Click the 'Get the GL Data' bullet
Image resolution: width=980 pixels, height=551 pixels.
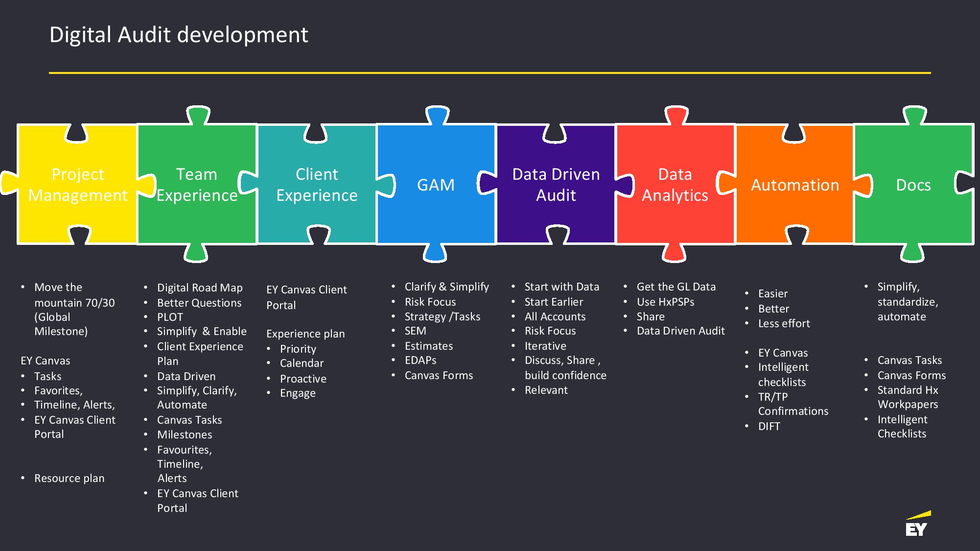pyautogui.click(x=676, y=287)
